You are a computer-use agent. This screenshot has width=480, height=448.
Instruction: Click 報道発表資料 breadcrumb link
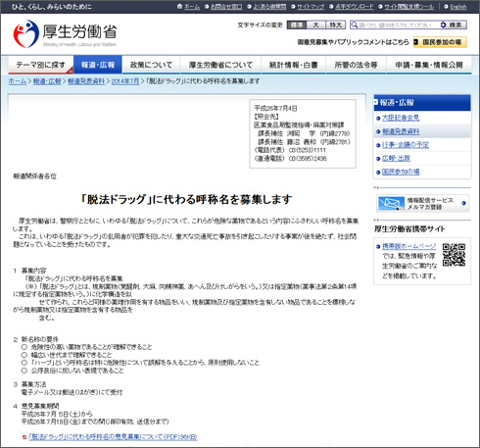point(86,81)
